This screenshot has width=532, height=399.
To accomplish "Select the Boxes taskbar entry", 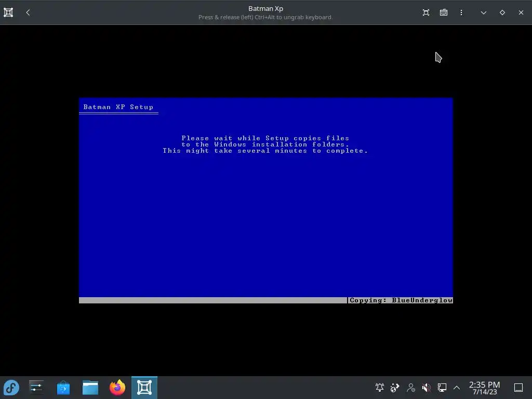I will [144, 388].
